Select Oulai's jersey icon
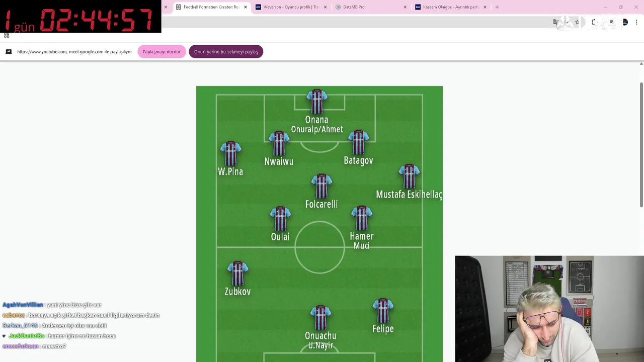644x362 pixels. pos(280,219)
